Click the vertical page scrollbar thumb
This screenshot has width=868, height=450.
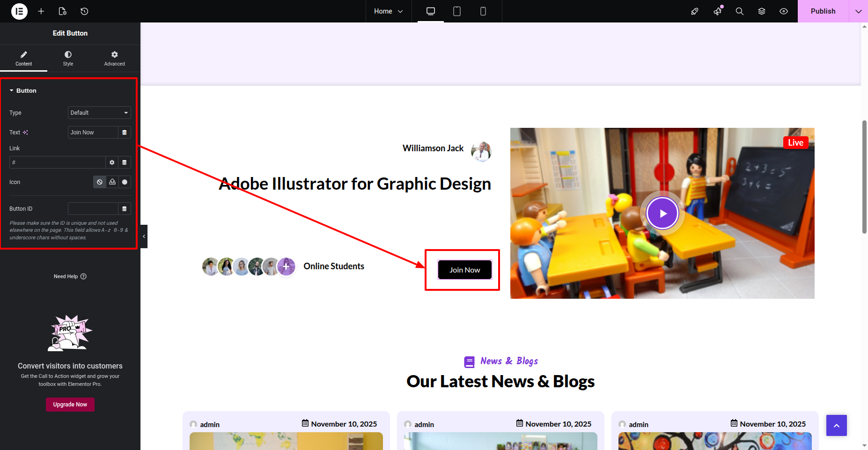[864, 177]
